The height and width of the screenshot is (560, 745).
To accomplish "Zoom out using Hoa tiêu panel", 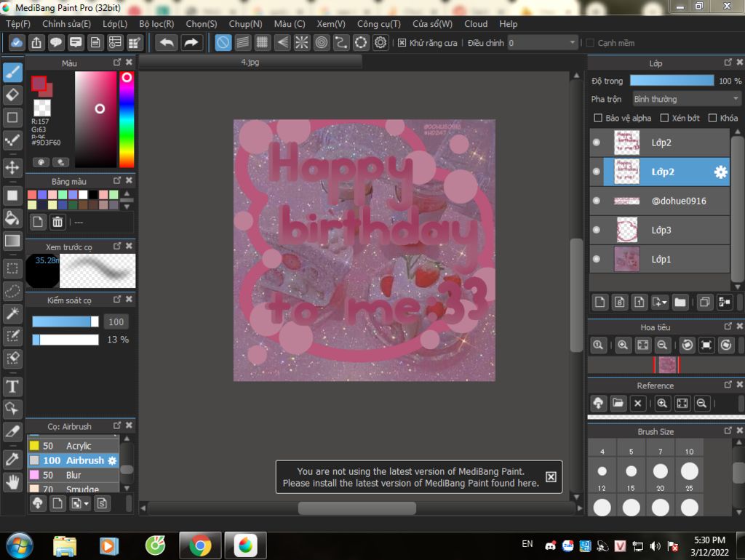I will 662,345.
